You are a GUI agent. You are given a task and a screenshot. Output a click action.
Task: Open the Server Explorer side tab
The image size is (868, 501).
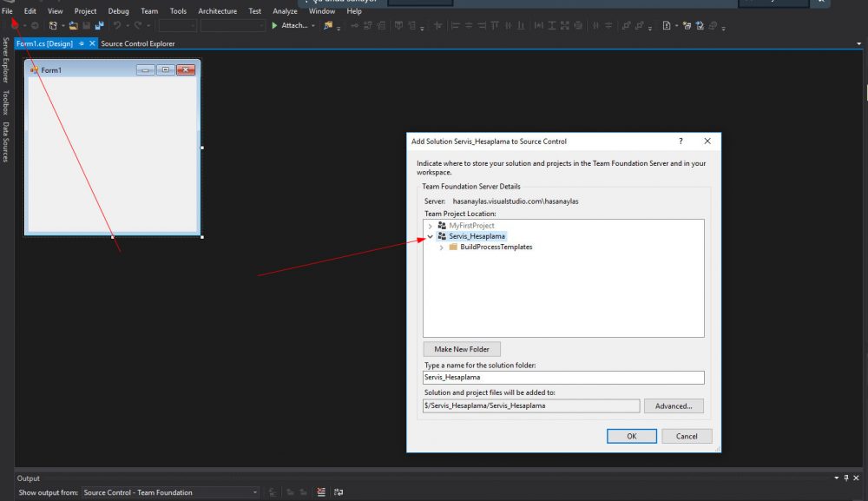(x=6, y=60)
